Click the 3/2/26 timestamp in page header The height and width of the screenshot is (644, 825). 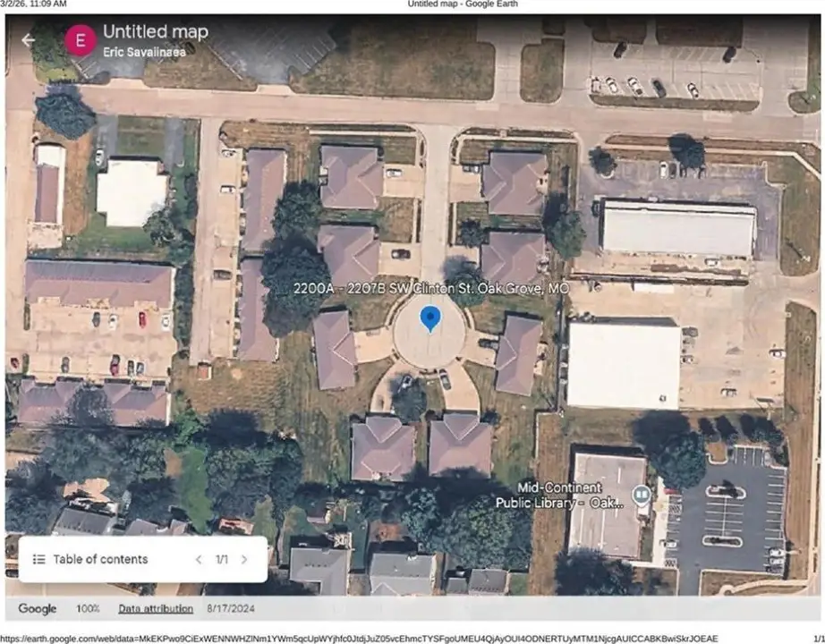[33, 4]
